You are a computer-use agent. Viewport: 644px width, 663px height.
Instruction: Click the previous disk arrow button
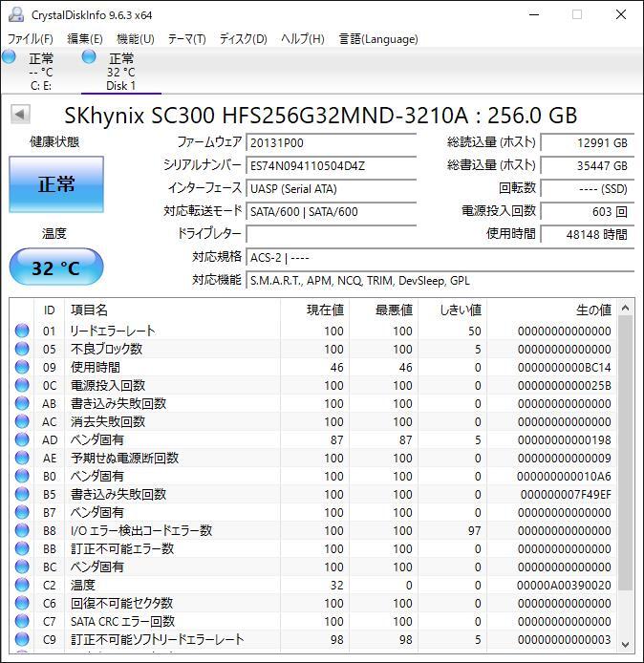tap(19, 115)
